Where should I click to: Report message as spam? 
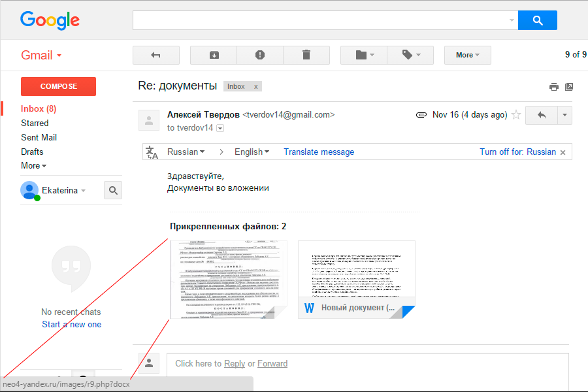coord(260,55)
